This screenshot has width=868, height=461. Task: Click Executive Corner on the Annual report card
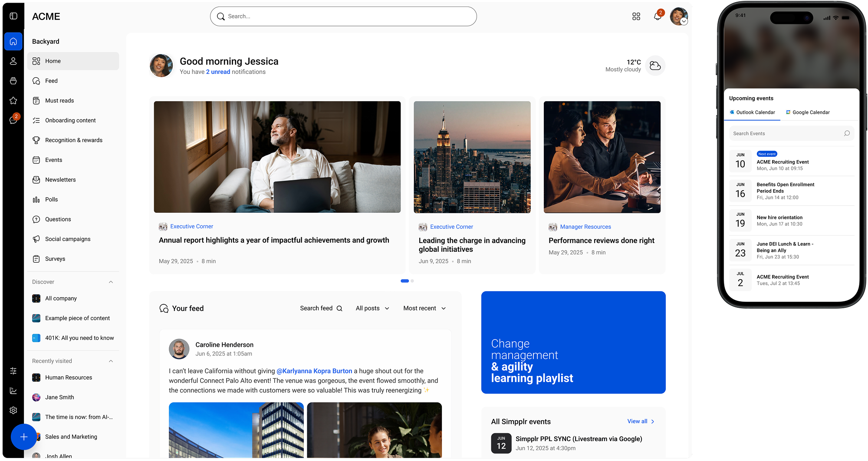pyautogui.click(x=191, y=226)
